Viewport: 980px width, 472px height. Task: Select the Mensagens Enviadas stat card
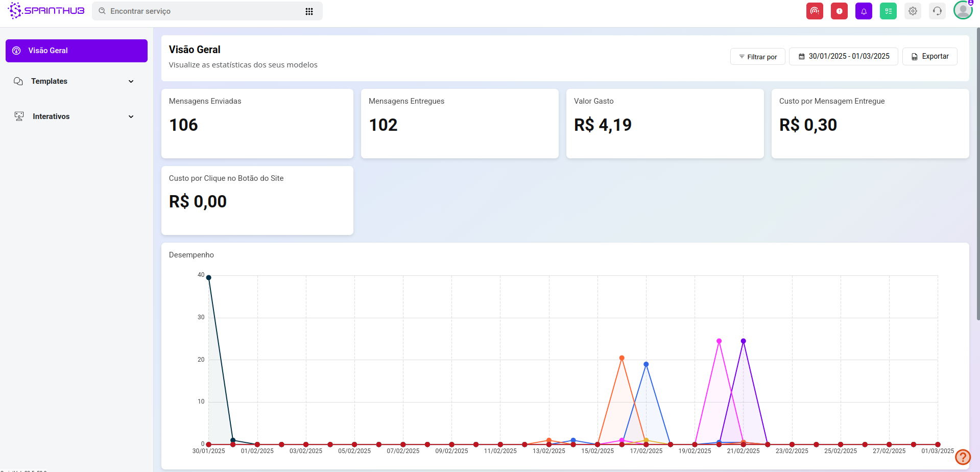click(x=257, y=124)
